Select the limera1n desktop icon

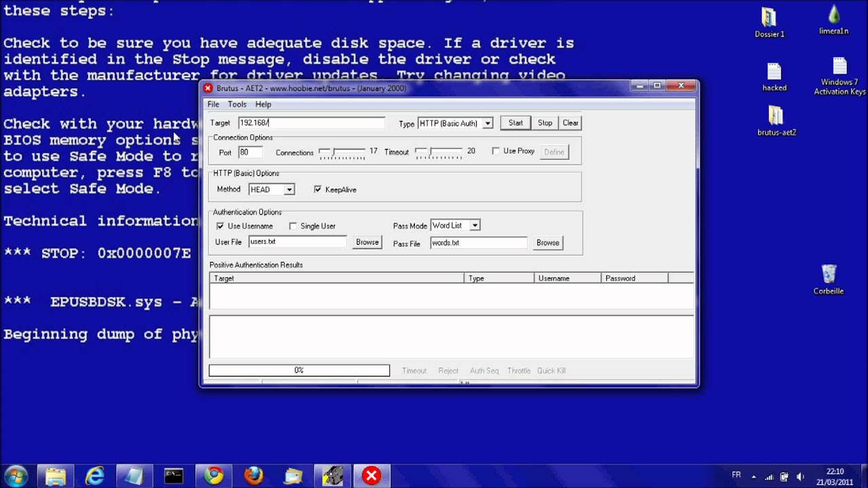[834, 20]
